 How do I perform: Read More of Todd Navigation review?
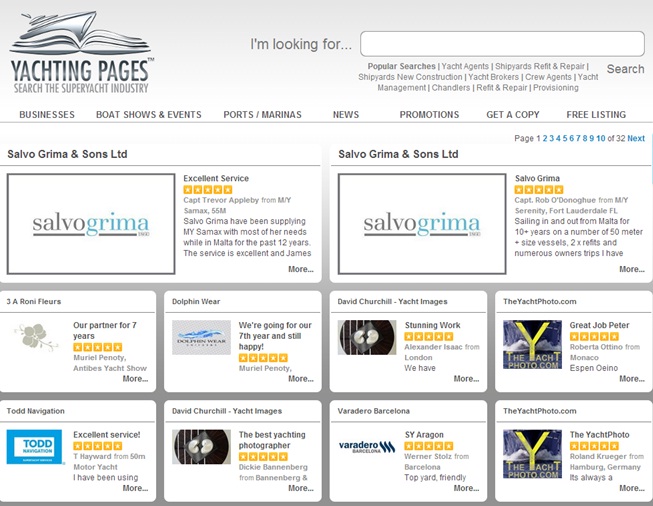coord(135,488)
